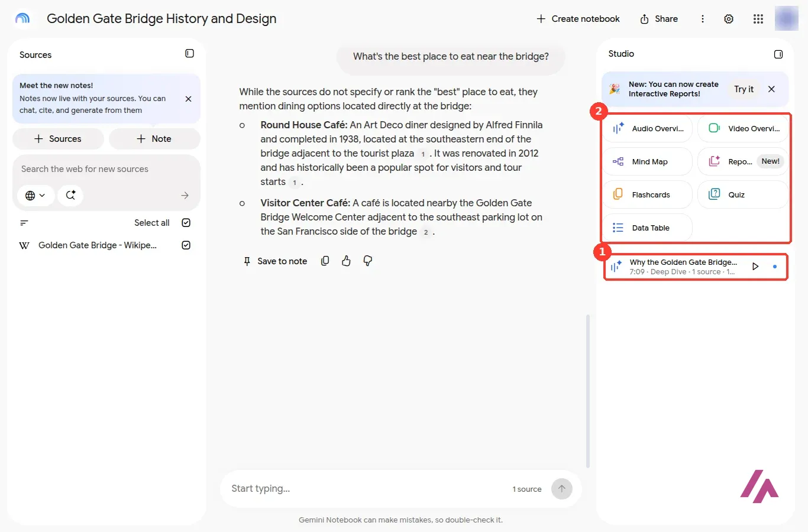Collapse the Studio panel

click(778, 54)
